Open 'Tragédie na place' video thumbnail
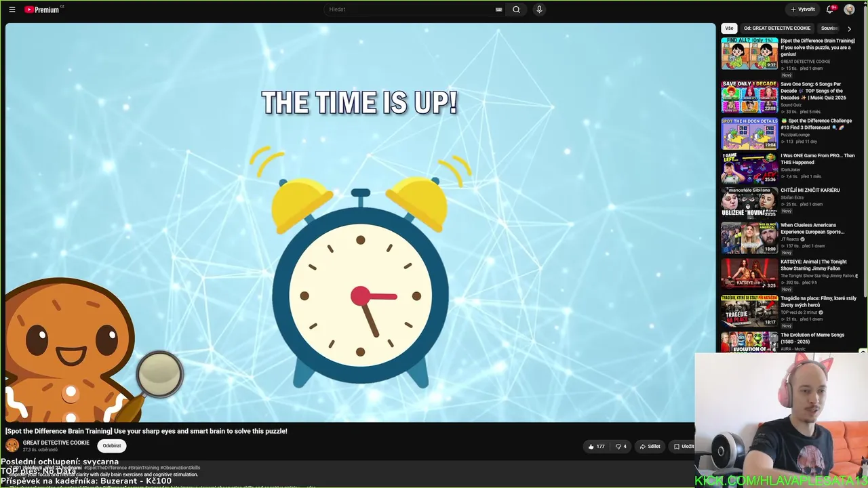 749,310
